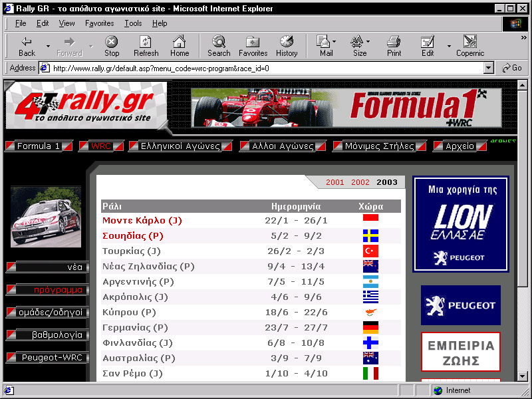The height and width of the screenshot is (399, 532).
Task: Open the Σουηδίας (P) rally link
Action: pos(132,236)
